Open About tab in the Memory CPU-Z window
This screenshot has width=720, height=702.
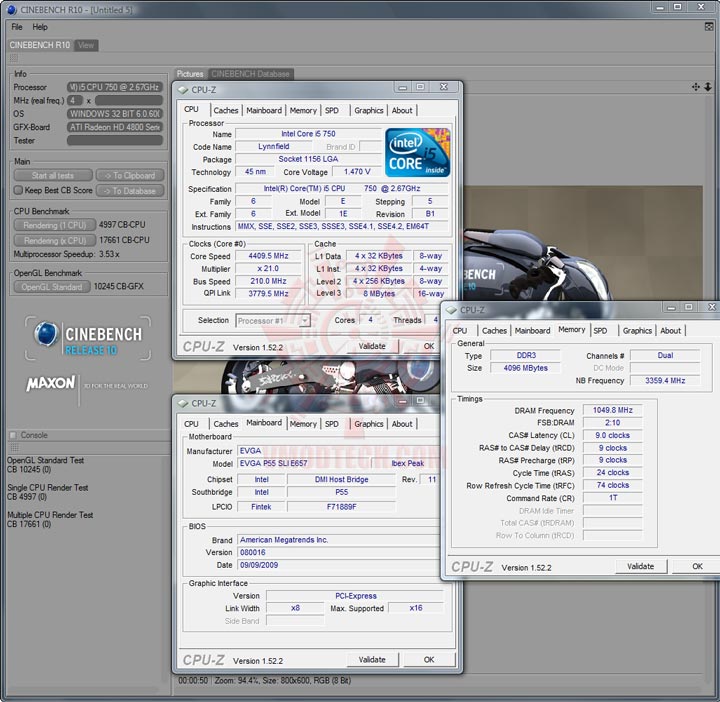[670, 331]
